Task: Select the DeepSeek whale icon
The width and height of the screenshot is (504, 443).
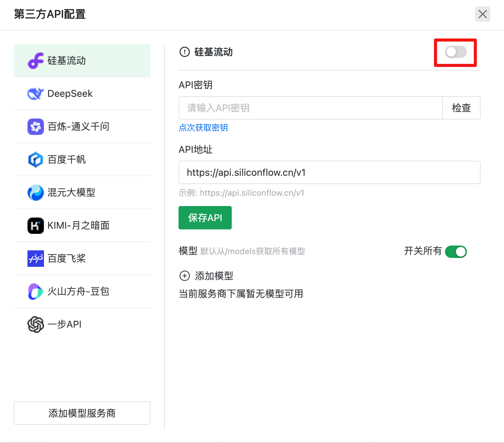Action: (x=35, y=93)
